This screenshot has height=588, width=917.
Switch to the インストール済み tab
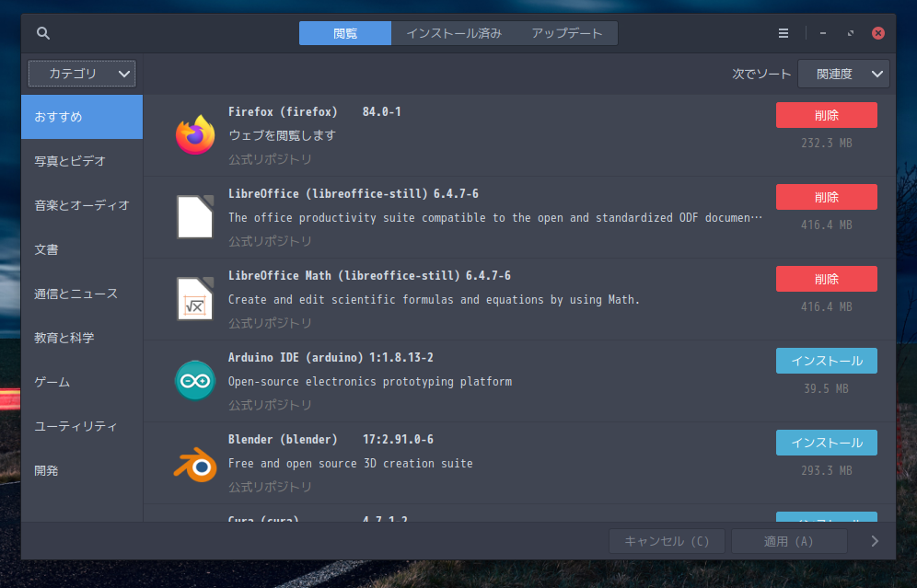[454, 33]
